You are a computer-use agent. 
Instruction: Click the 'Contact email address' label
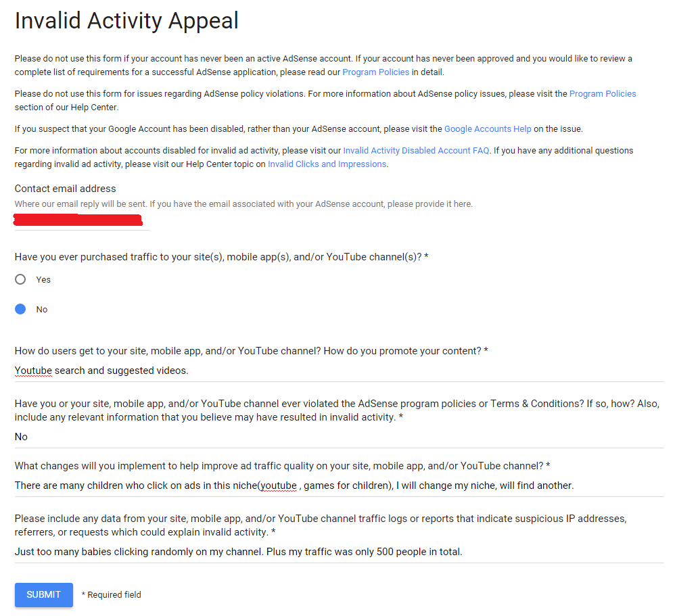[65, 189]
